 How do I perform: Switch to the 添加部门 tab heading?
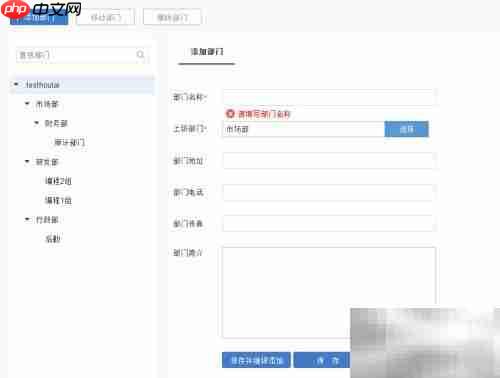click(207, 52)
